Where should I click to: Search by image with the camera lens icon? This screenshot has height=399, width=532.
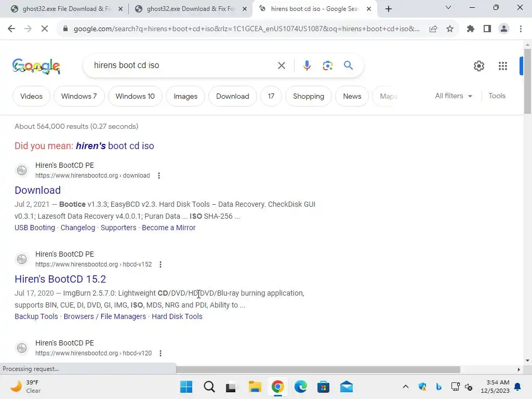[x=327, y=65]
